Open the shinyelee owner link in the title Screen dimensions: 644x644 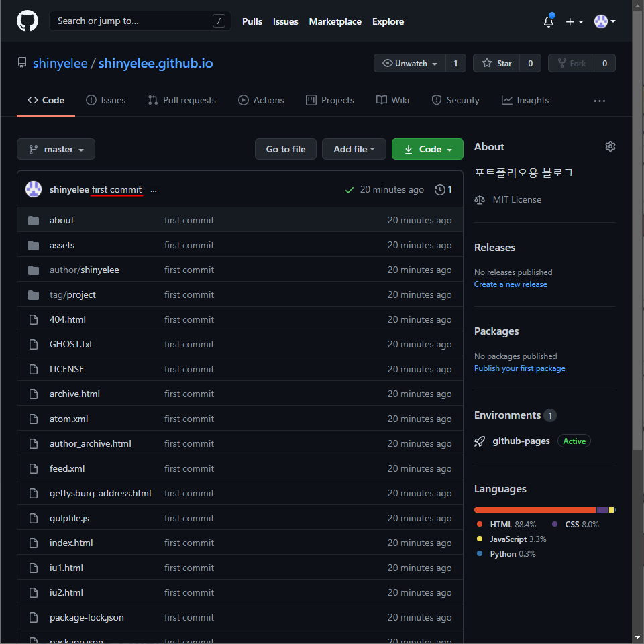[x=60, y=63]
